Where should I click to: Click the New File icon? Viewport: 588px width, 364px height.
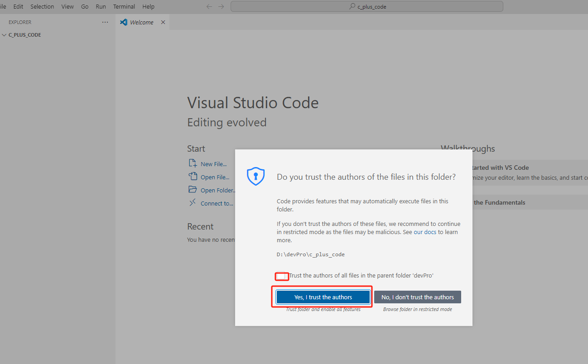tap(193, 163)
